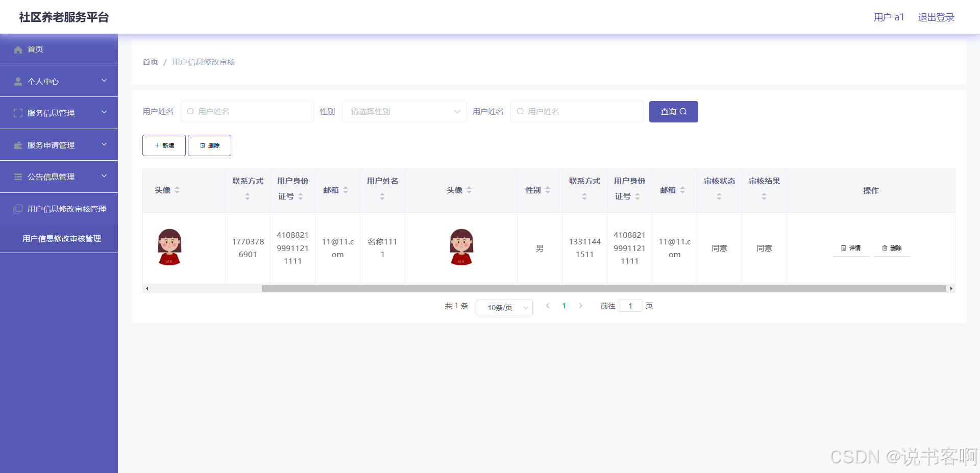Open 首页 in the sidebar
The width and height of the screenshot is (980, 473).
(x=59, y=49)
